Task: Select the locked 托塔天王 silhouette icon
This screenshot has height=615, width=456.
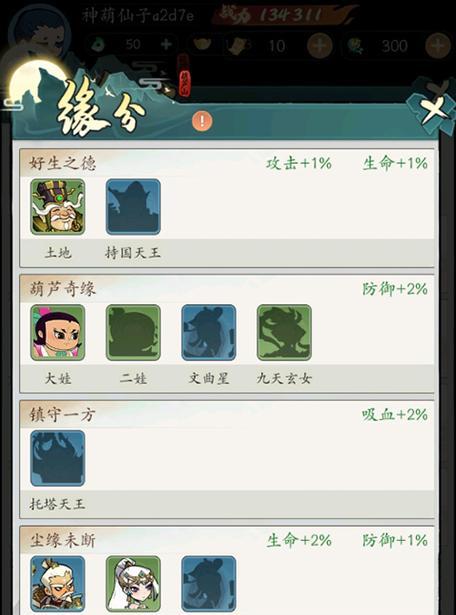Action: (x=58, y=458)
